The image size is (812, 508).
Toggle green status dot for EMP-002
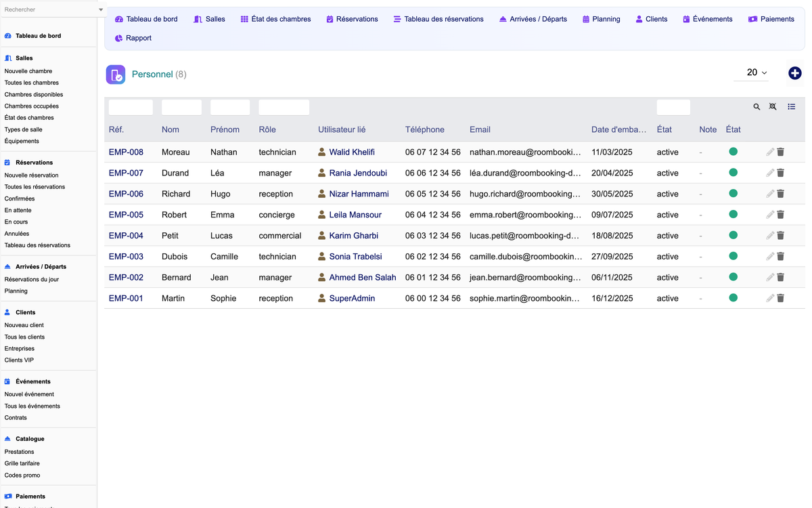click(733, 277)
